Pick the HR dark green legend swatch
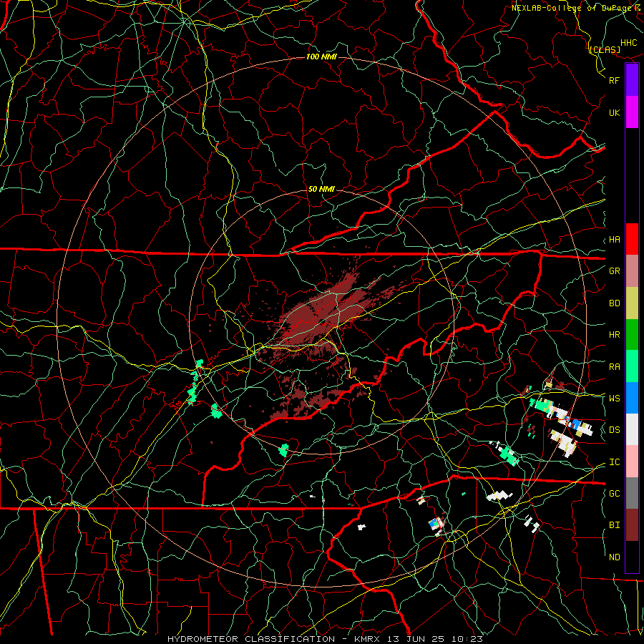The height and width of the screenshot is (644, 644). click(632, 334)
